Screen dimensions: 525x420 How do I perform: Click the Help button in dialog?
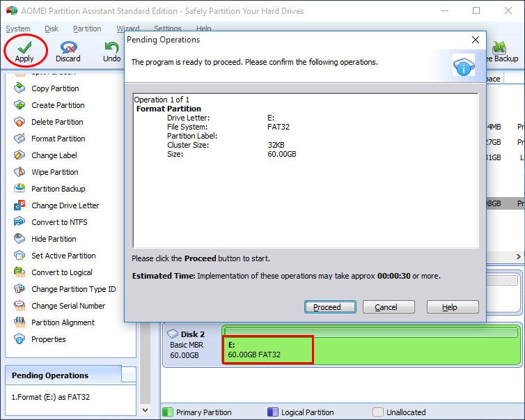[453, 306]
